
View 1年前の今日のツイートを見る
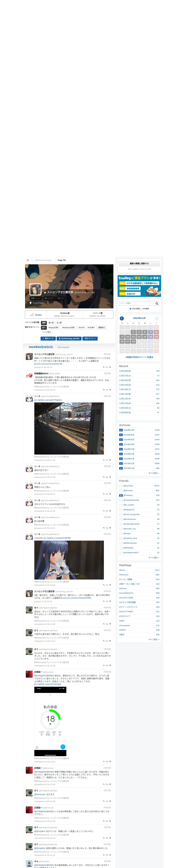click(139, 357)
